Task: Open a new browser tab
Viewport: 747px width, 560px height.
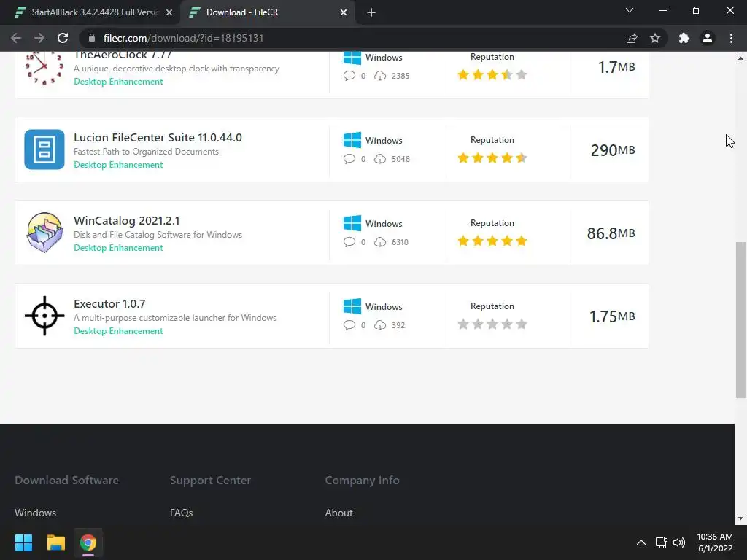Action: [x=371, y=12]
